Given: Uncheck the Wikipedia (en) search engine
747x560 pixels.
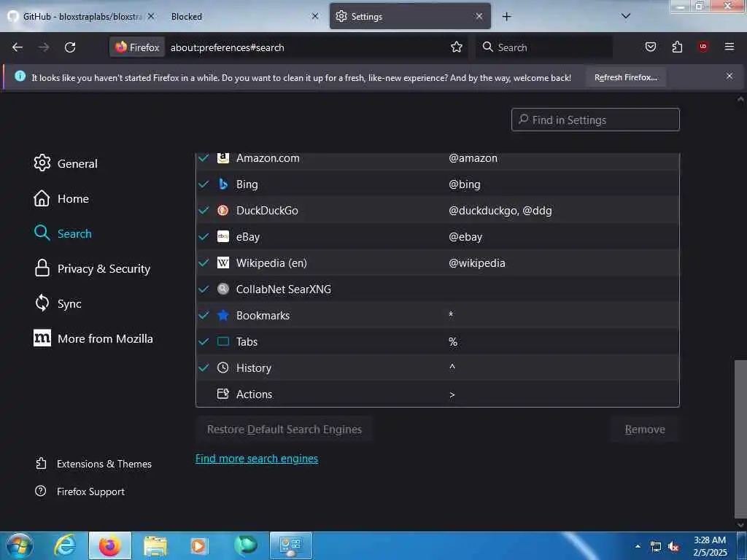Looking at the screenshot, I should point(204,262).
